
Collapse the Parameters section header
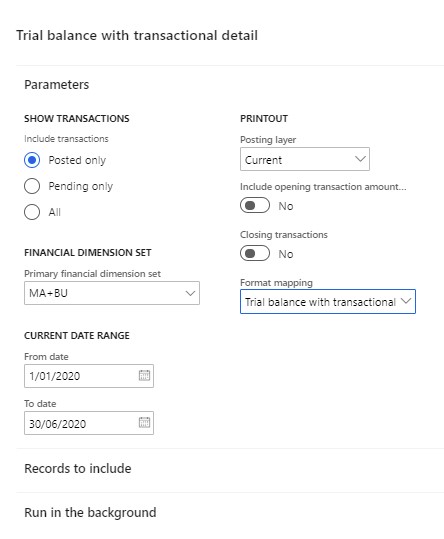[57, 85]
